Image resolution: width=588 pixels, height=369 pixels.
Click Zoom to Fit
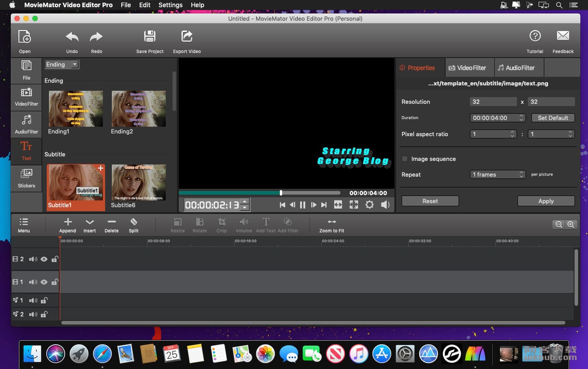(332, 225)
